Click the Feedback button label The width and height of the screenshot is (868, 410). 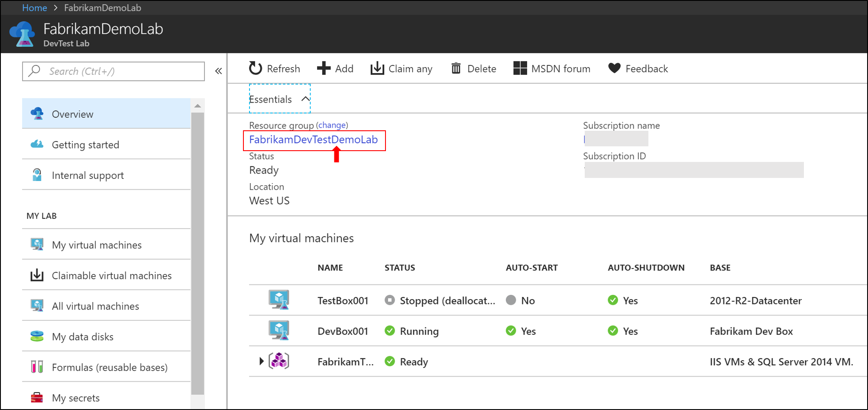[x=647, y=68]
